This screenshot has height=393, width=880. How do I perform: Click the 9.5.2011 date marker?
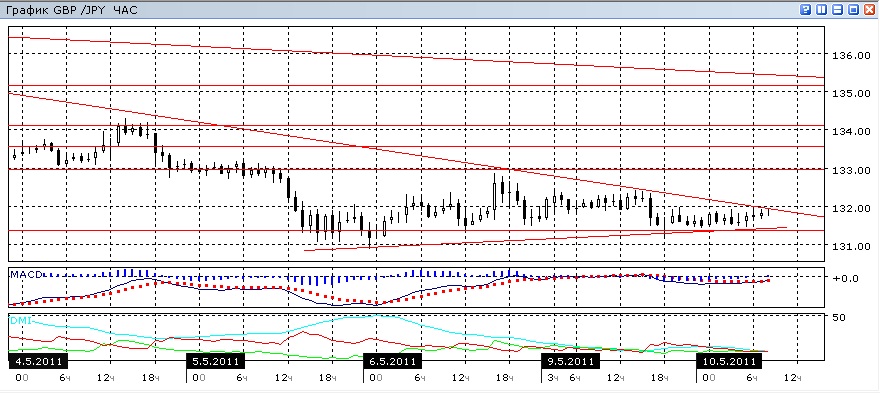pyautogui.click(x=570, y=360)
